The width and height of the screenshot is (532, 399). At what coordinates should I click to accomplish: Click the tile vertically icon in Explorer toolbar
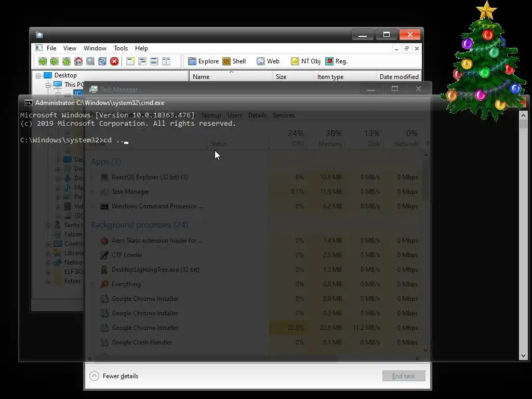tap(166, 61)
